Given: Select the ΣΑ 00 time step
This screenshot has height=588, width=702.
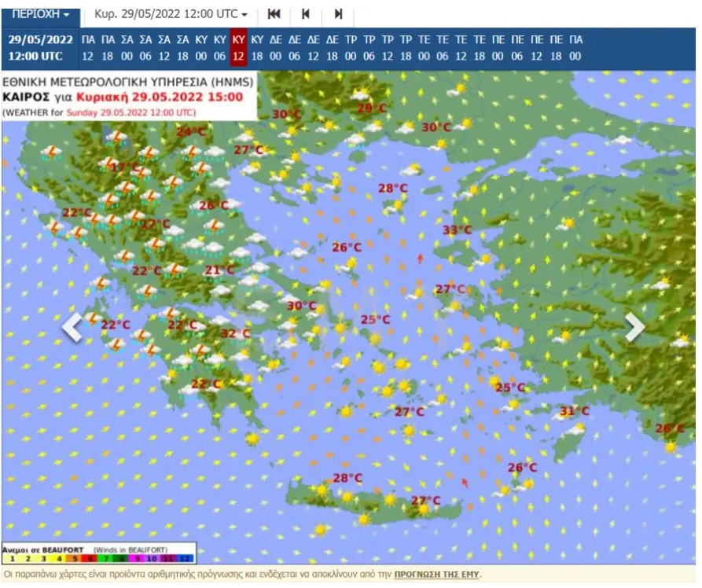Looking at the screenshot, I should pyautogui.click(x=127, y=48).
